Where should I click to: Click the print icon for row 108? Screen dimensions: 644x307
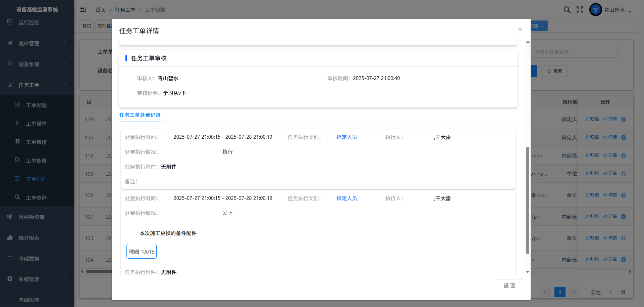pyautogui.click(x=624, y=195)
